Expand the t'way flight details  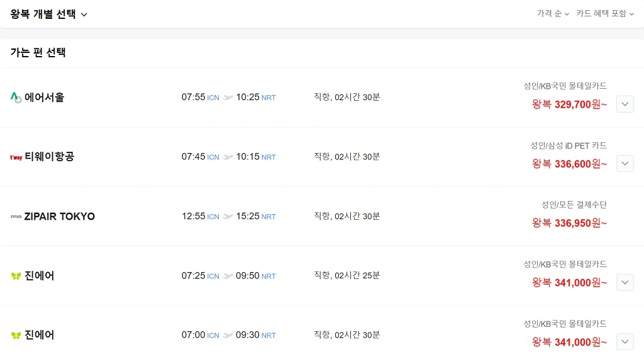point(625,163)
